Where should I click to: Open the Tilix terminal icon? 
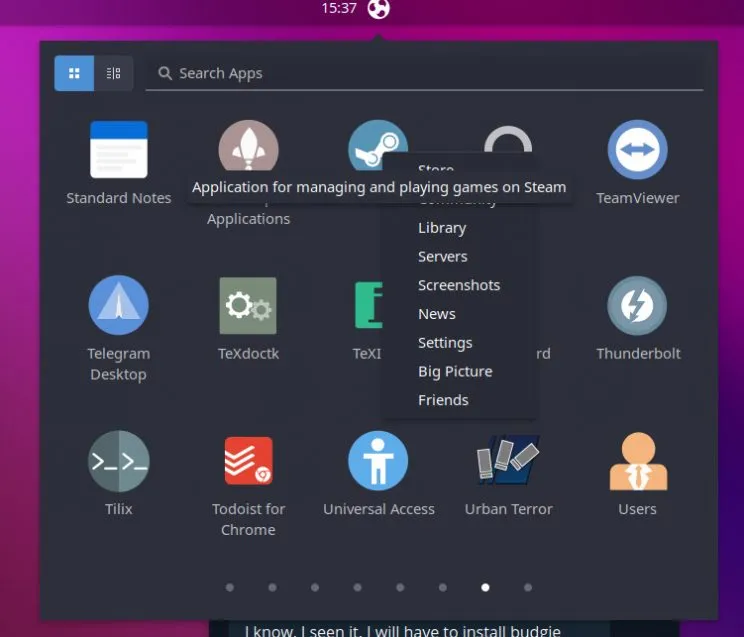(119, 461)
